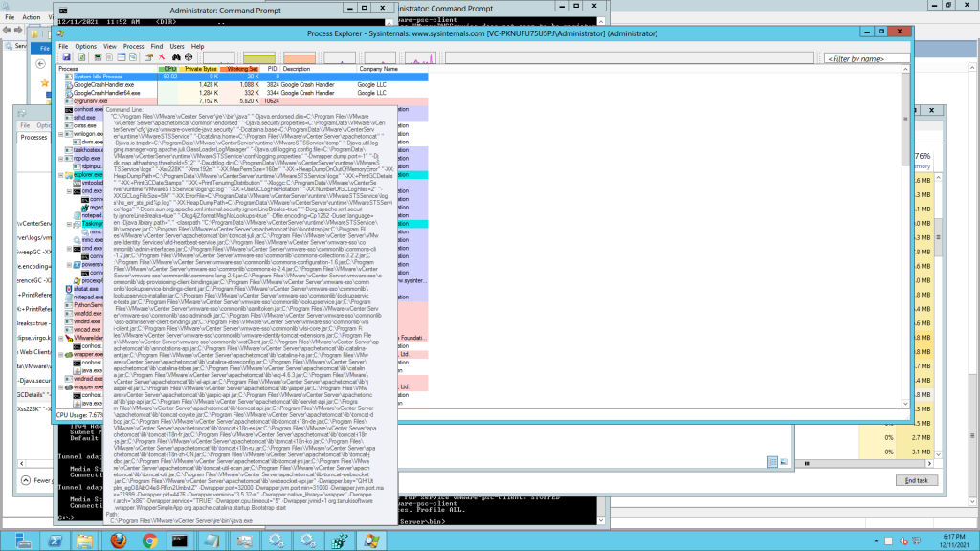Click the Refresh Now toolbar icon
Screen dimensions: 980x551
pos(80,57)
